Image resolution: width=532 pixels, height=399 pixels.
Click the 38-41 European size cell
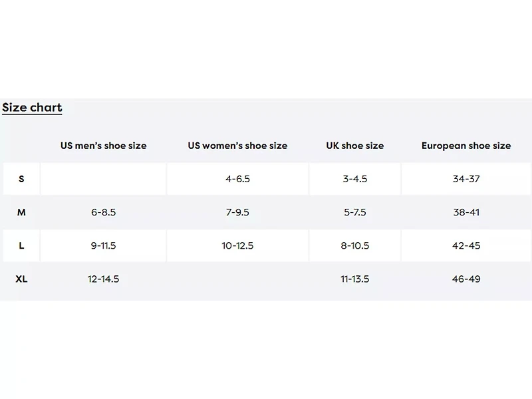click(x=466, y=212)
